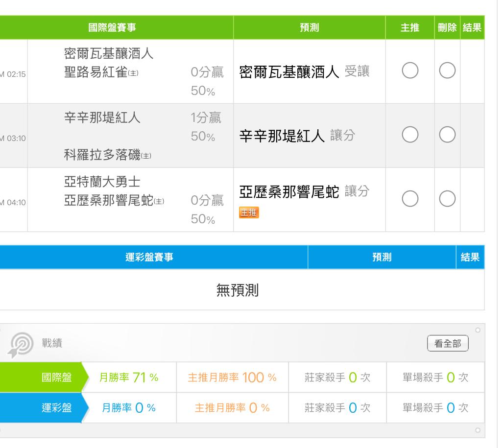504x448 pixels.
Task: Select the 國際盤 record tab
Action: [44, 377]
